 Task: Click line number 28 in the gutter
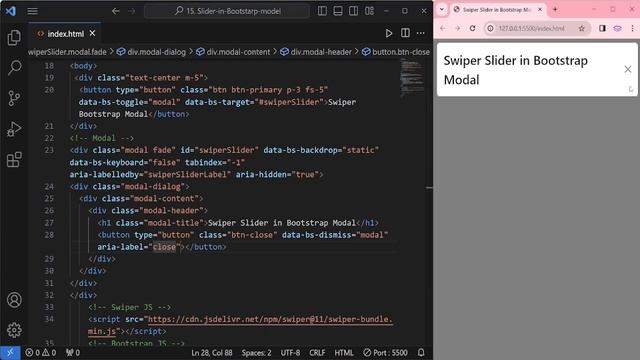point(49,235)
